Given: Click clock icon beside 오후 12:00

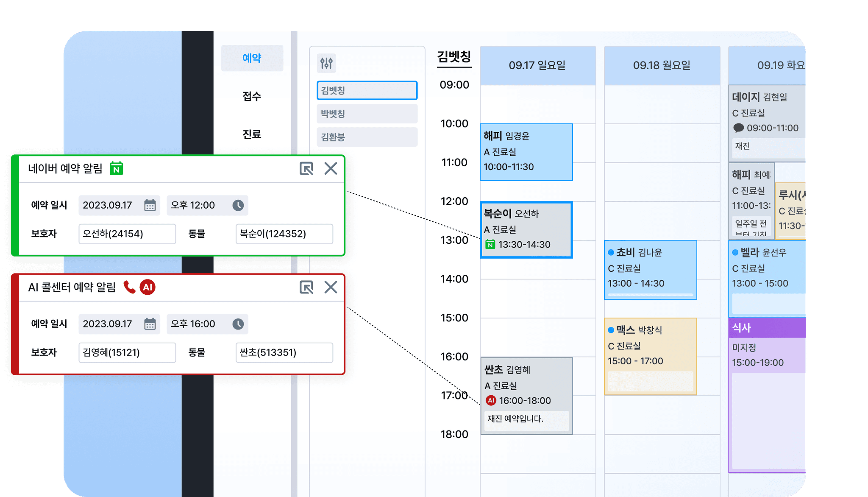Looking at the screenshot, I should 238,206.
